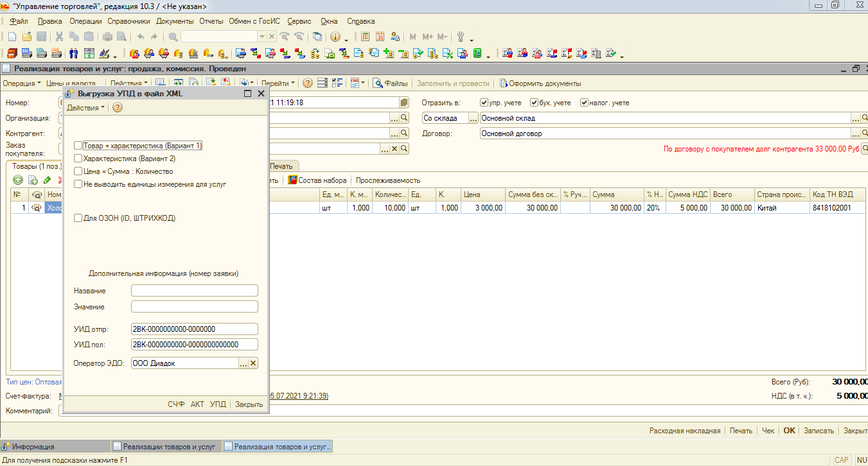Click the calendar picker icon beside date field

[x=404, y=102]
